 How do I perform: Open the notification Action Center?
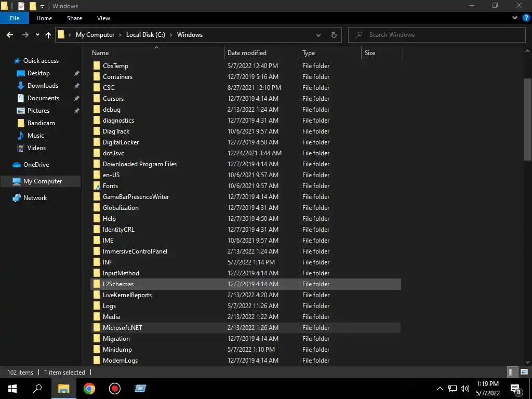click(516, 389)
